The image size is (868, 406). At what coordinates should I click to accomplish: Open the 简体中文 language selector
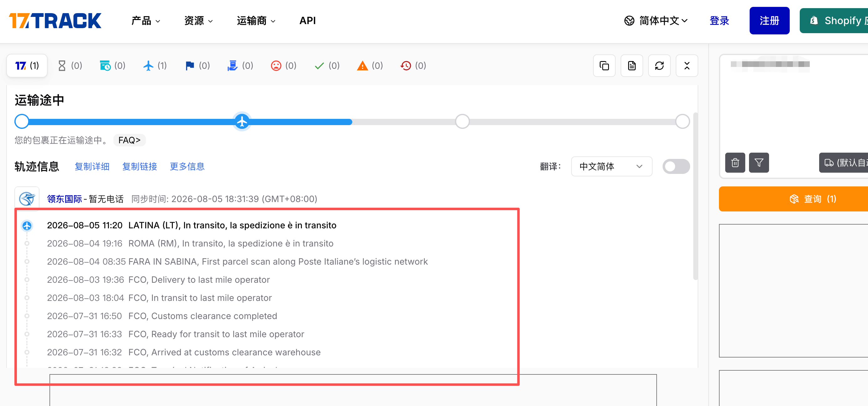tap(656, 21)
